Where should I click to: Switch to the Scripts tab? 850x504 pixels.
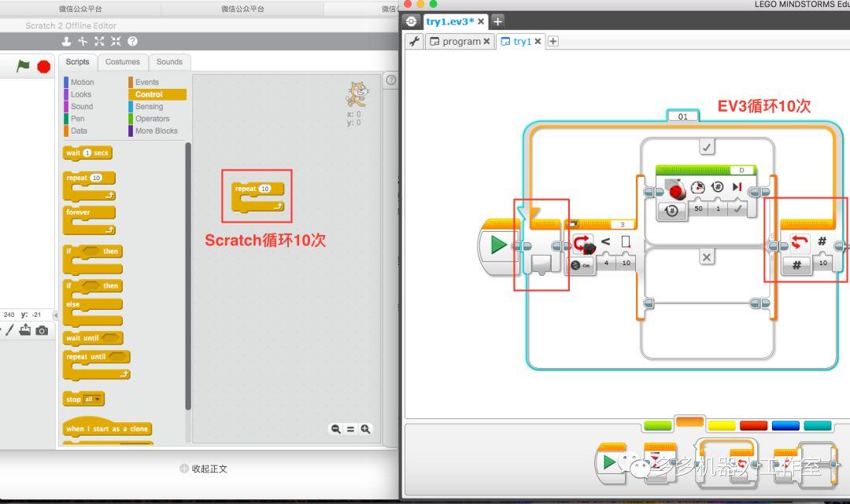77,61
